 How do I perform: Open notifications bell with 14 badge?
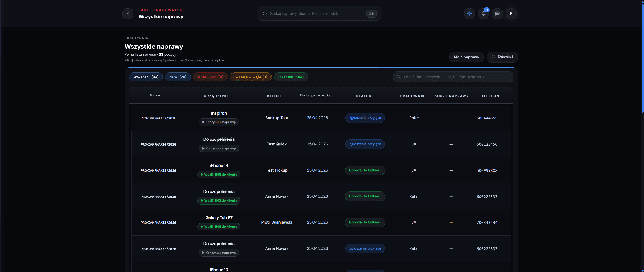483,13
